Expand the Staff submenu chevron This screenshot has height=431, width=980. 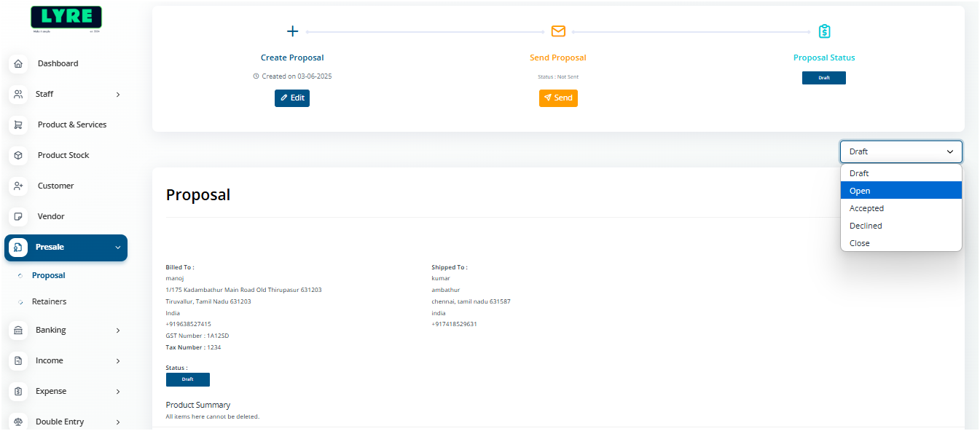[x=118, y=94]
